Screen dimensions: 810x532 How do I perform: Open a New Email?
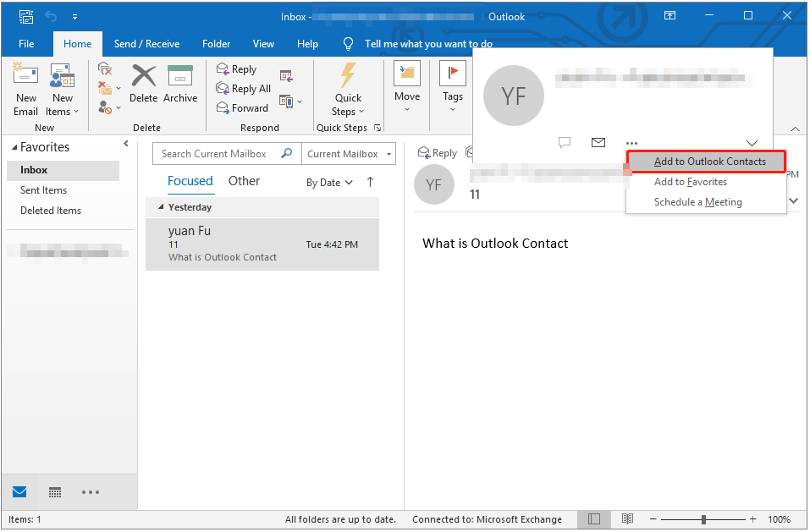(25, 88)
